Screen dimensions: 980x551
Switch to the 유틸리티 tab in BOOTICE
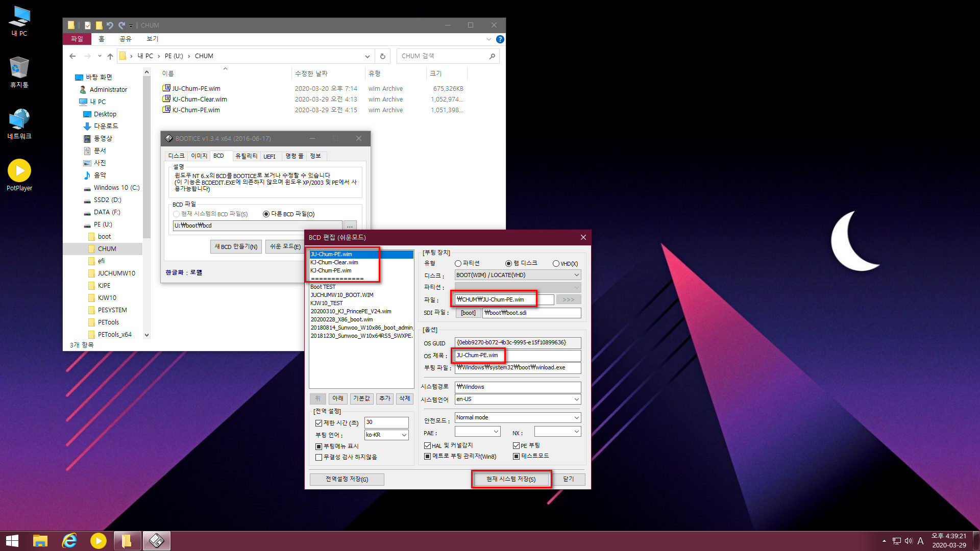(x=246, y=156)
